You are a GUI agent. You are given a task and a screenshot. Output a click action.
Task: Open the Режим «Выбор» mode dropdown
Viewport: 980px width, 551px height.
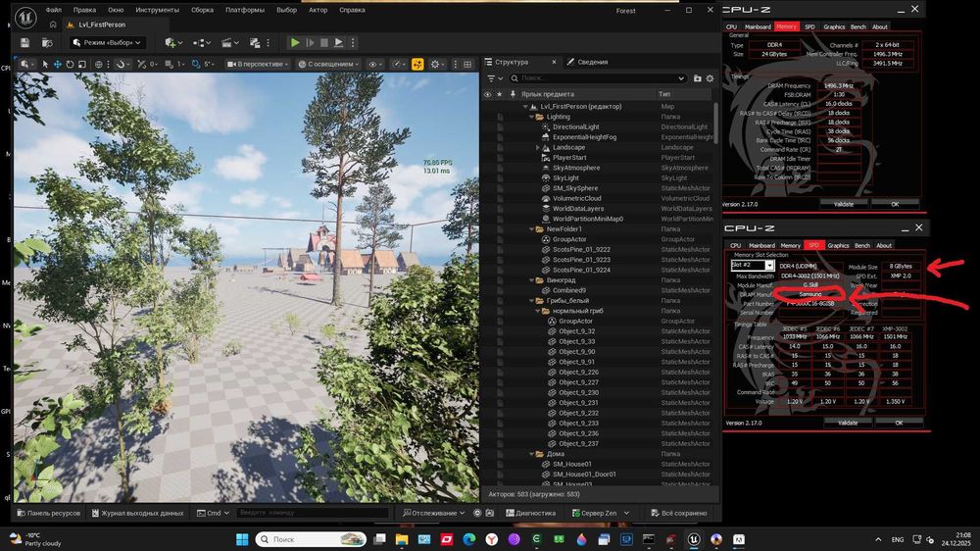pyautogui.click(x=108, y=42)
